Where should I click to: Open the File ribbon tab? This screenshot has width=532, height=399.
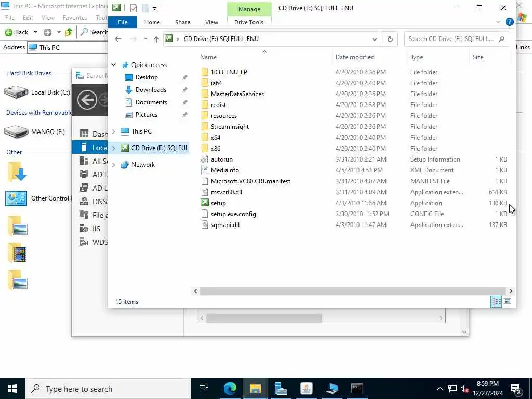tap(123, 22)
